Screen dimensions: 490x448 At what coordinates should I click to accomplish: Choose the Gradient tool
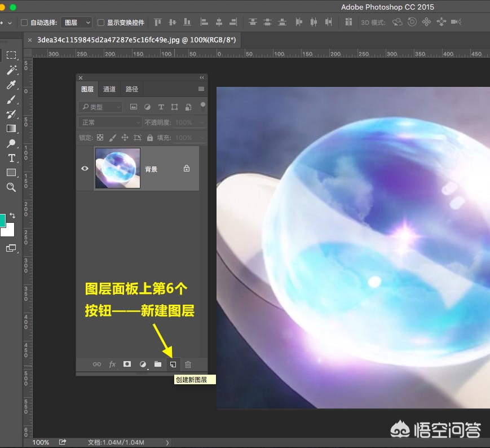point(11,129)
